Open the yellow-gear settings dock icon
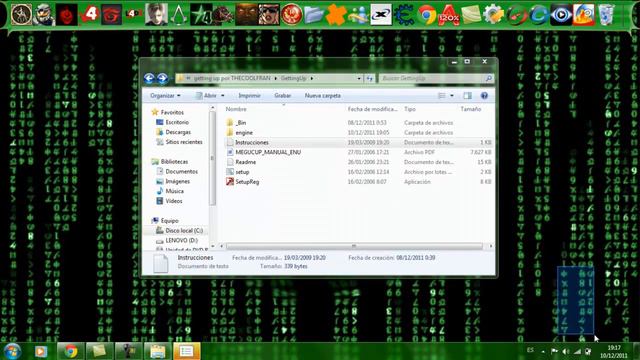 [494, 15]
